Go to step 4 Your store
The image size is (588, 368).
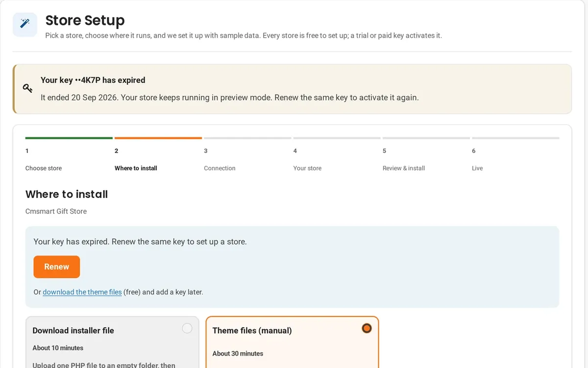(x=337, y=155)
